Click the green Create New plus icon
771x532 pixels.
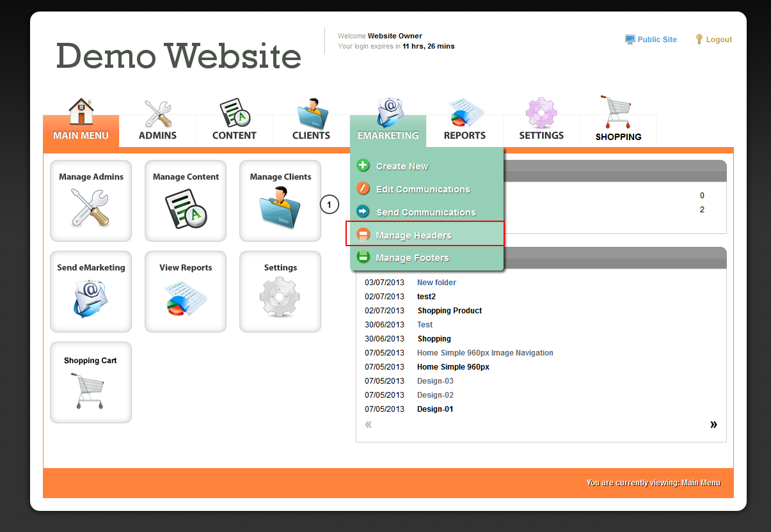(x=363, y=166)
